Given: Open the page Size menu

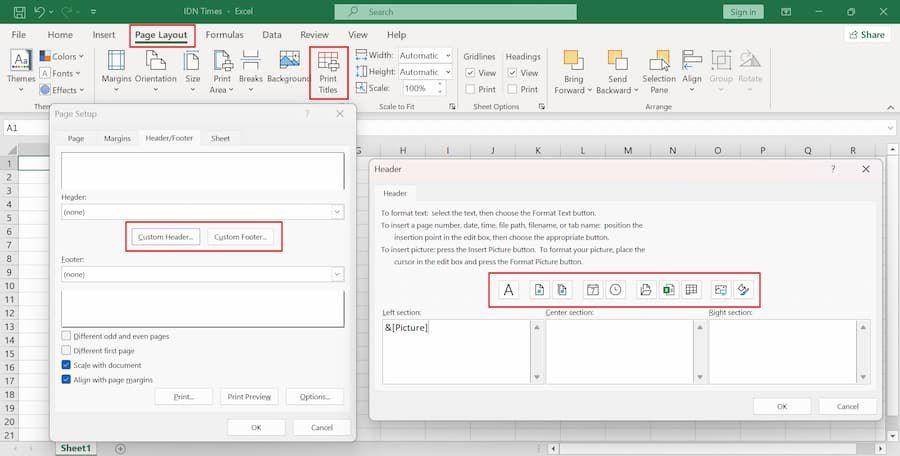Looking at the screenshot, I should click(x=193, y=72).
